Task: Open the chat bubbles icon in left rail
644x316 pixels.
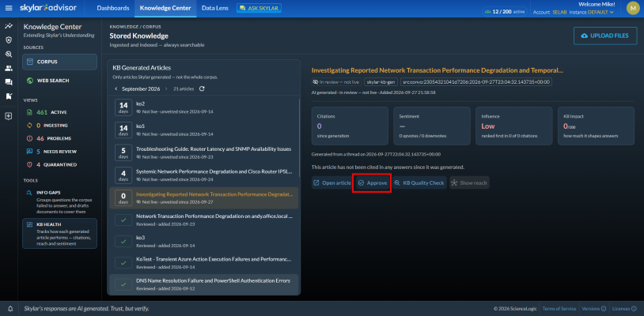Action: click(9, 82)
